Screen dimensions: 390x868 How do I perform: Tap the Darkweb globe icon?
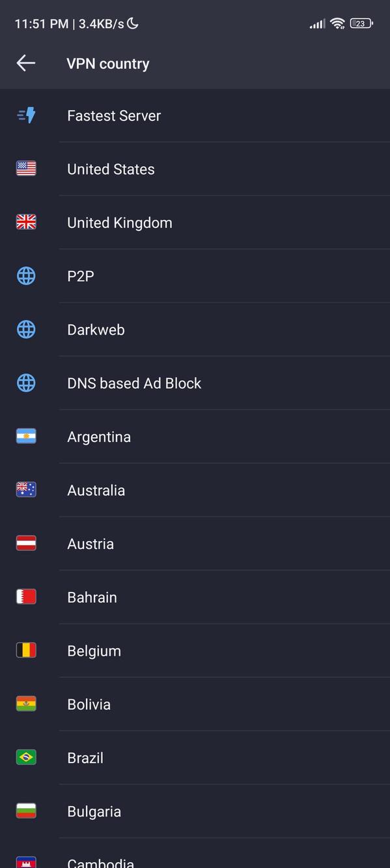coord(25,329)
